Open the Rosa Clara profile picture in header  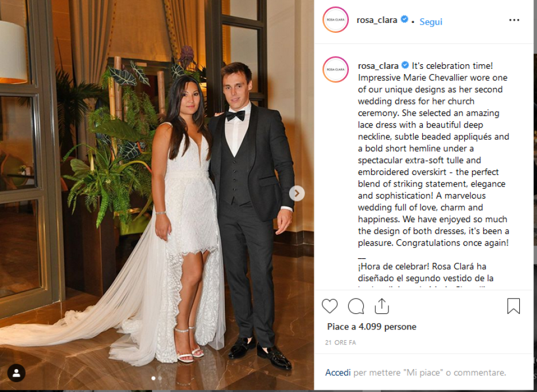pyautogui.click(x=336, y=20)
